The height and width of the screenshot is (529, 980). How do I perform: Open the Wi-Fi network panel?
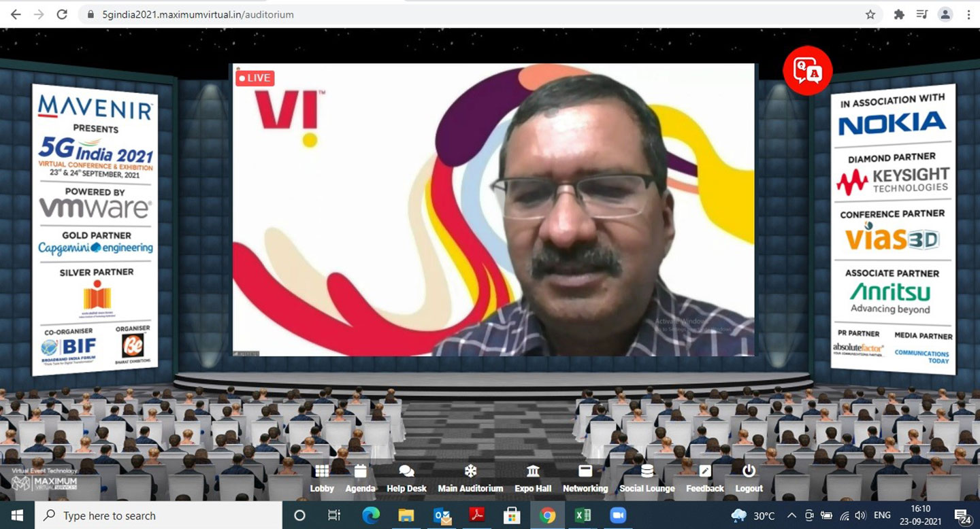(x=845, y=515)
